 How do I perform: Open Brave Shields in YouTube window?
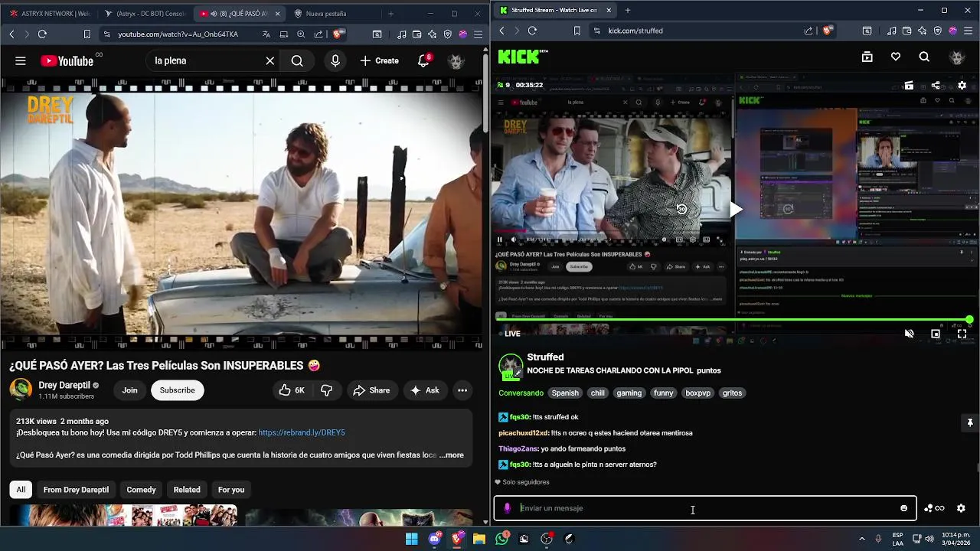click(x=338, y=34)
